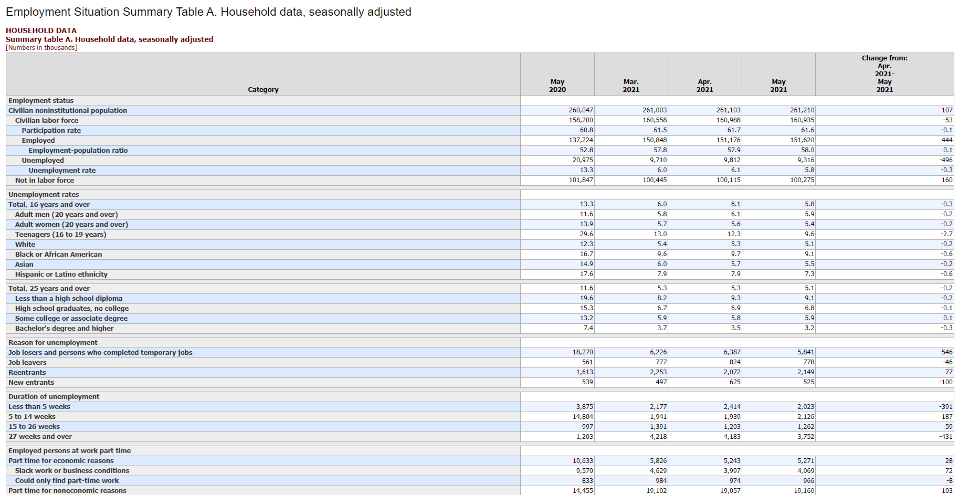Viewport: 980px width, 495px height.
Task: Click the 'Category' column header
Action: (263, 90)
